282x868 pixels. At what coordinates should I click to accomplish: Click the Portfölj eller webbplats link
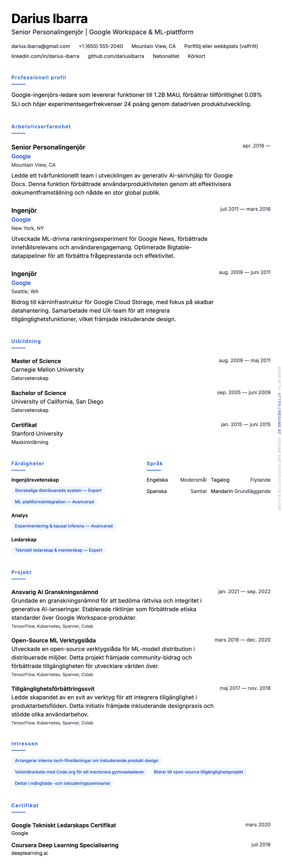221,46
